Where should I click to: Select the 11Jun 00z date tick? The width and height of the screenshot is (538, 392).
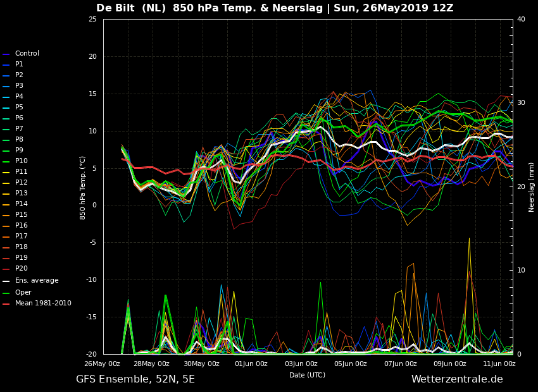[x=499, y=364]
